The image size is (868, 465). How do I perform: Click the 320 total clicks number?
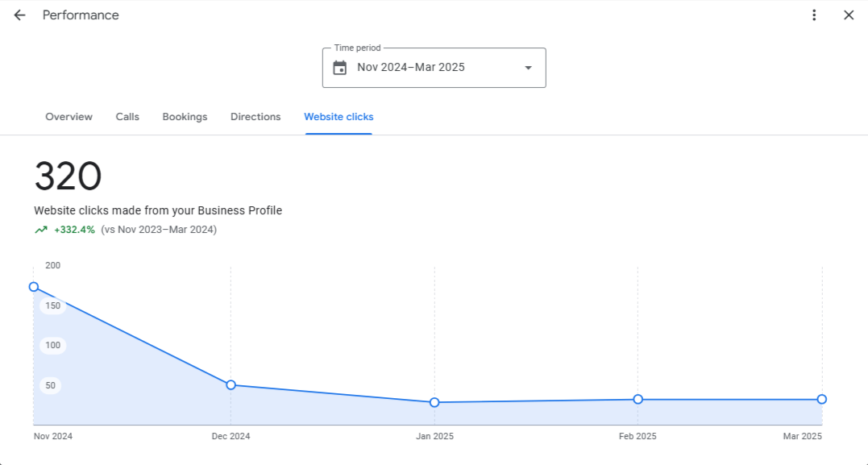tap(68, 176)
